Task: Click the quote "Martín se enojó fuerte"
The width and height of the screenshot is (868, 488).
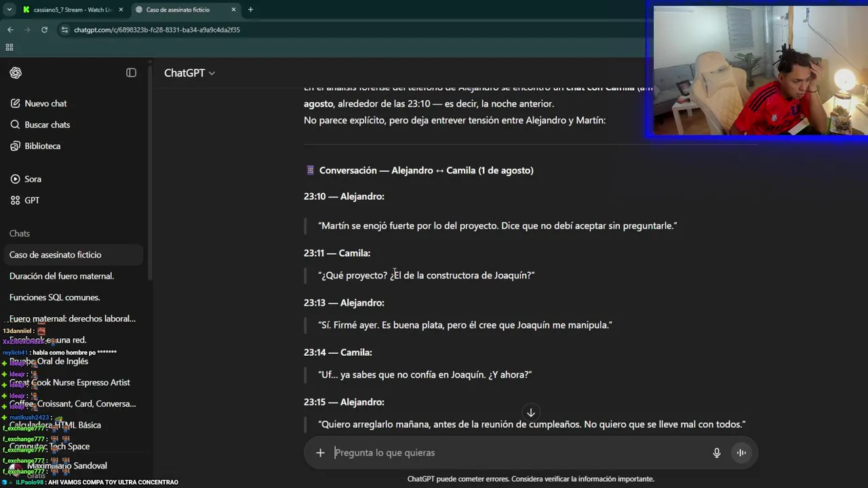Action: click(x=497, y=226)
